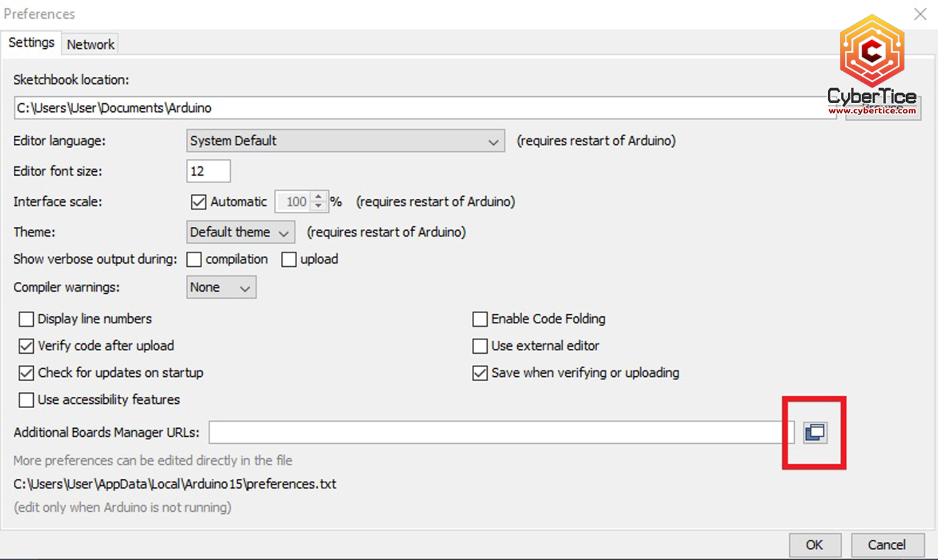
Task: Increase interface scale with up arrow
Action: 318,197
